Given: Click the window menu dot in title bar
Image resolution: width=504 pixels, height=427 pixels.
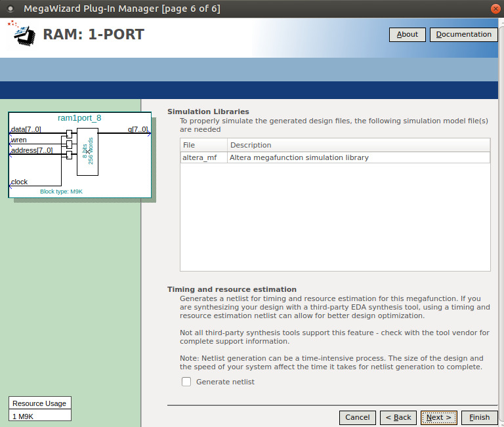Looking at the screenshot, I should pyautogui.click(x=10, y=9).
